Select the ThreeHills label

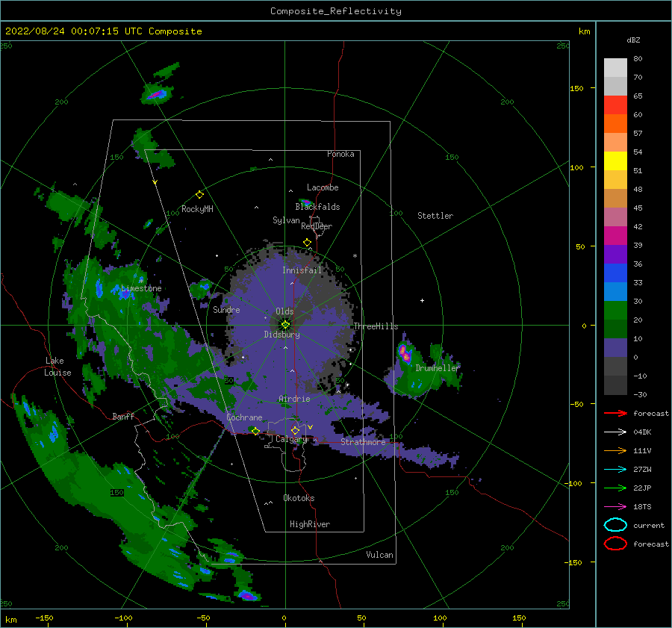click(x=376, y=326)
